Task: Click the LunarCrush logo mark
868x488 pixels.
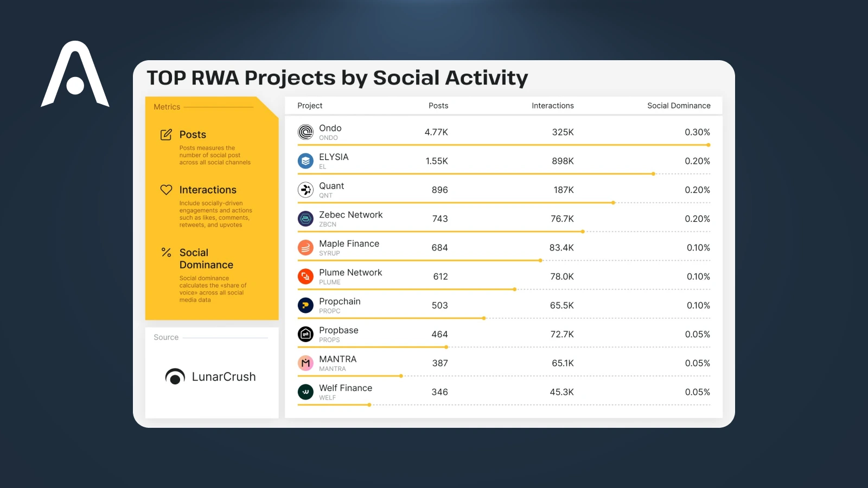Action: click(174, 376)
